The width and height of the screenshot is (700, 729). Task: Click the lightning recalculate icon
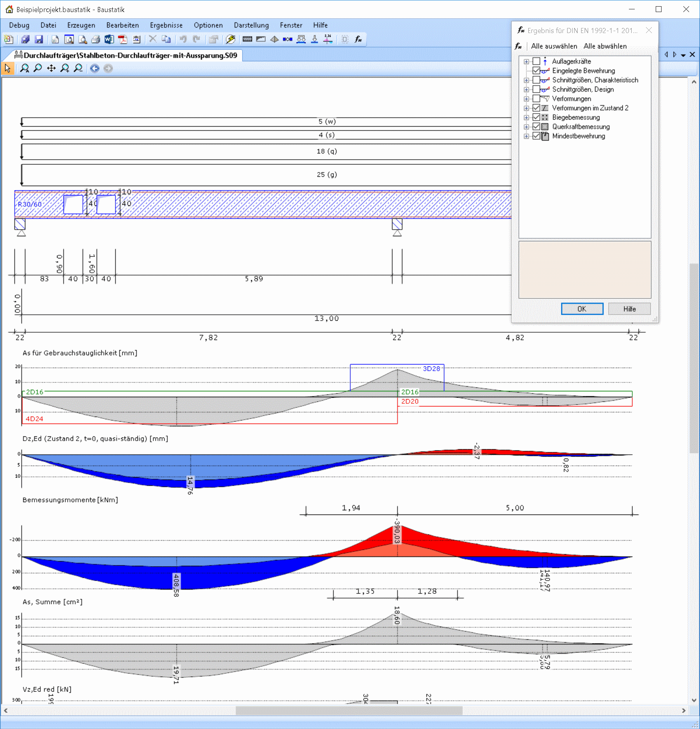coord(230,40)
